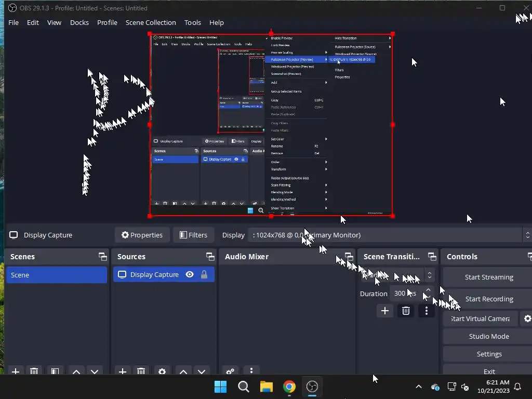Open Advanced Audio Properties gears
The image size is (532, 399).
pyautogui.click(x=230, y=371)
